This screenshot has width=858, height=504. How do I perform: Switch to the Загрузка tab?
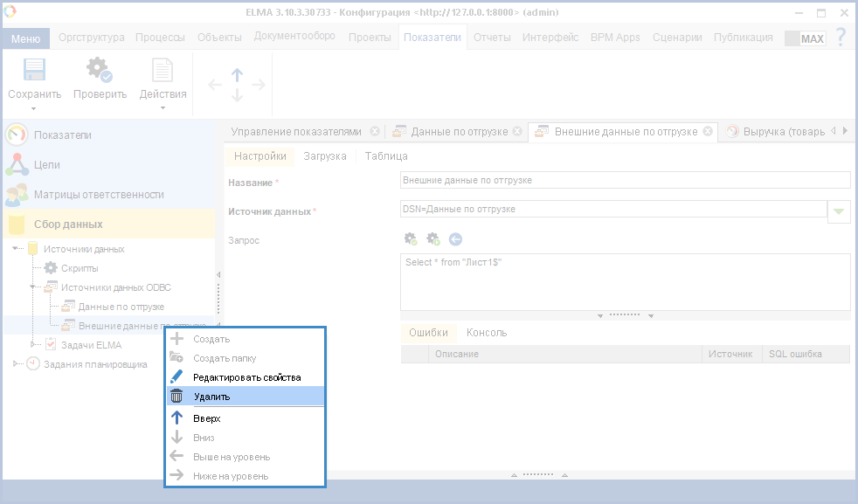324,156
